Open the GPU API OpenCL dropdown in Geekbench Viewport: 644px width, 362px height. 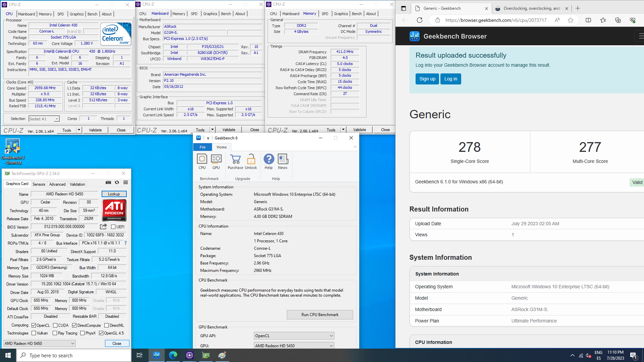tap(294, 336)
